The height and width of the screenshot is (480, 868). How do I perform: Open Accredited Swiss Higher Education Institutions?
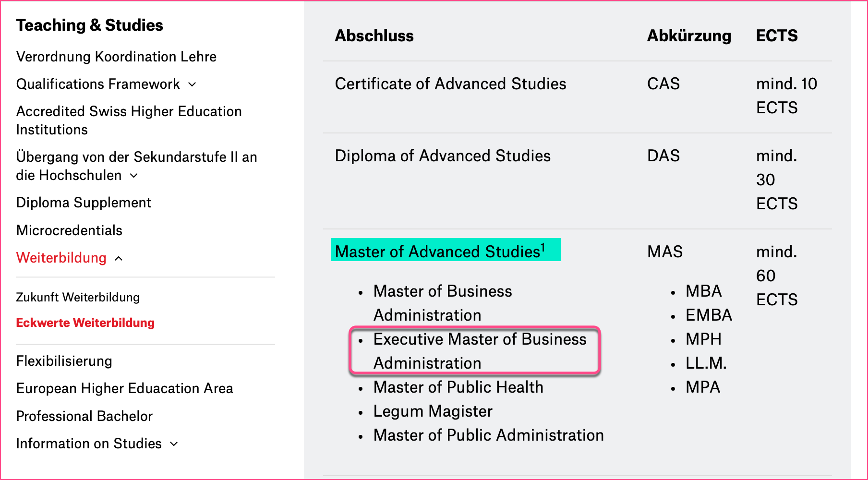coord(129,120)
